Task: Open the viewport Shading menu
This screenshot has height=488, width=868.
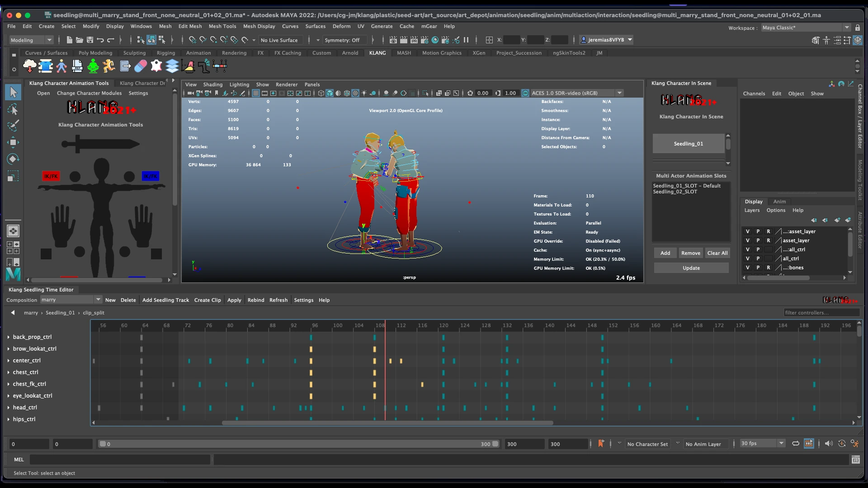Action: (x=212, y=84)
